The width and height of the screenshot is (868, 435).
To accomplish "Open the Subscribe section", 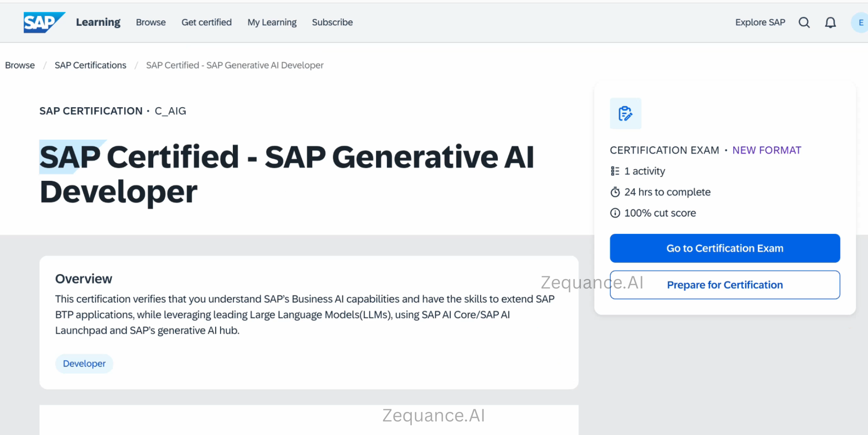I will 332,22.
